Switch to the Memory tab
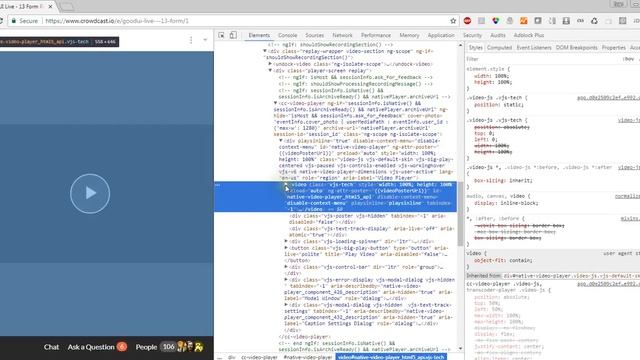Viewport: 640px width, 360px height. click(x=409, y=36)
